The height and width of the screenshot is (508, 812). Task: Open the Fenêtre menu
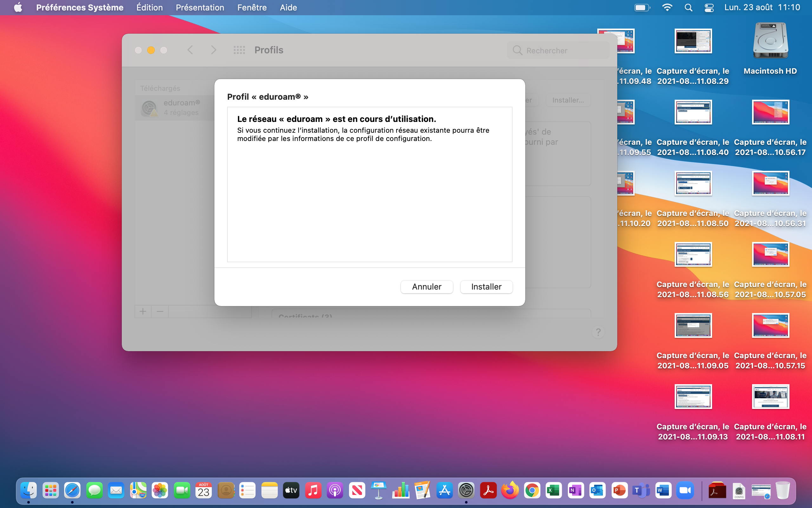(x=252, y=7)
